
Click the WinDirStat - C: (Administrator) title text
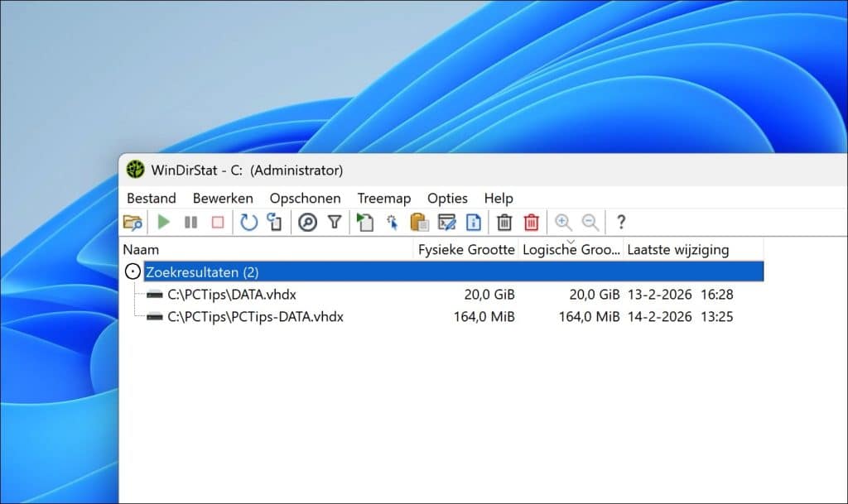pyautogui.click(x=247, y=170)
